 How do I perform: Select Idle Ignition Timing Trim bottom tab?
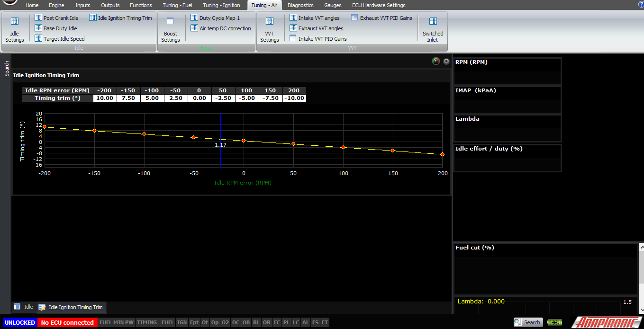coord(72,307)
